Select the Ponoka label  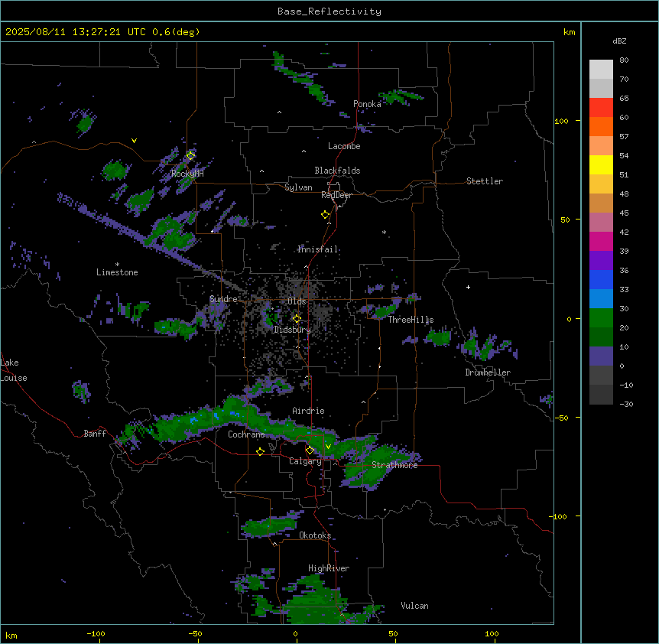[367, 104]
